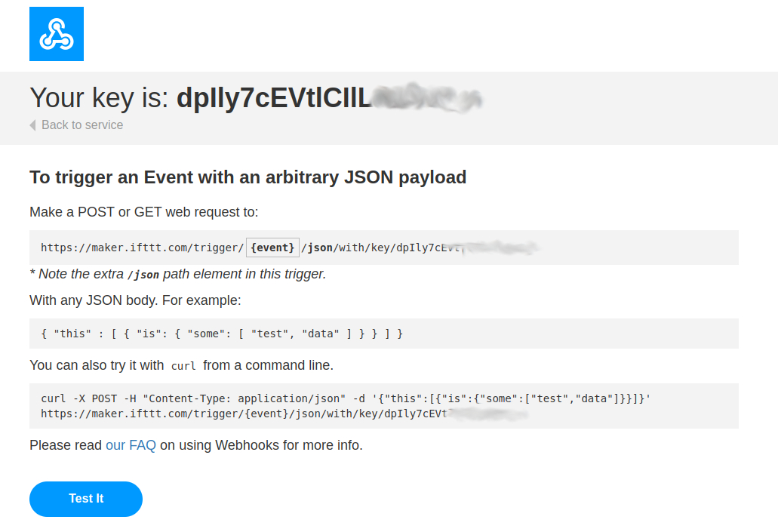Image resolution: width=778 pixels, height=532 pixels.
Task: Click the bold "/json" after the event field
Action: coord(317,248)
